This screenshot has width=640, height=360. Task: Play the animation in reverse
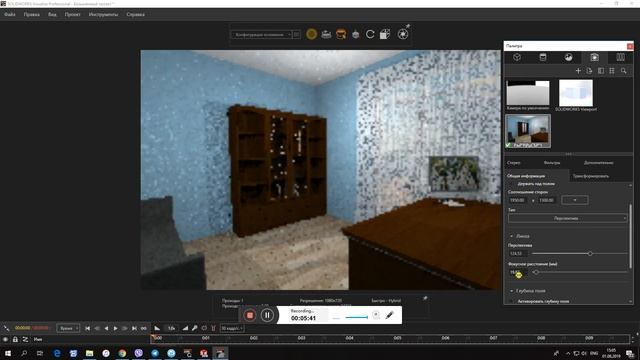tap(106, 328)
